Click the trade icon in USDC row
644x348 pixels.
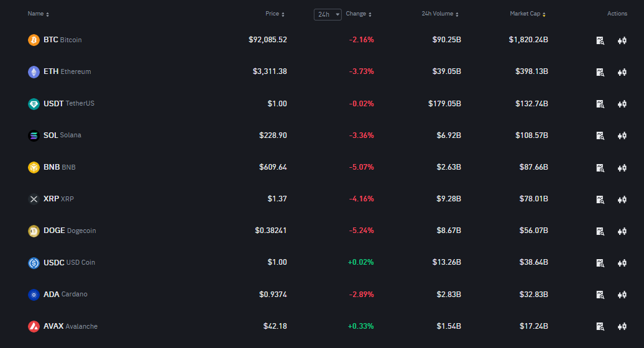coord(622,263)
